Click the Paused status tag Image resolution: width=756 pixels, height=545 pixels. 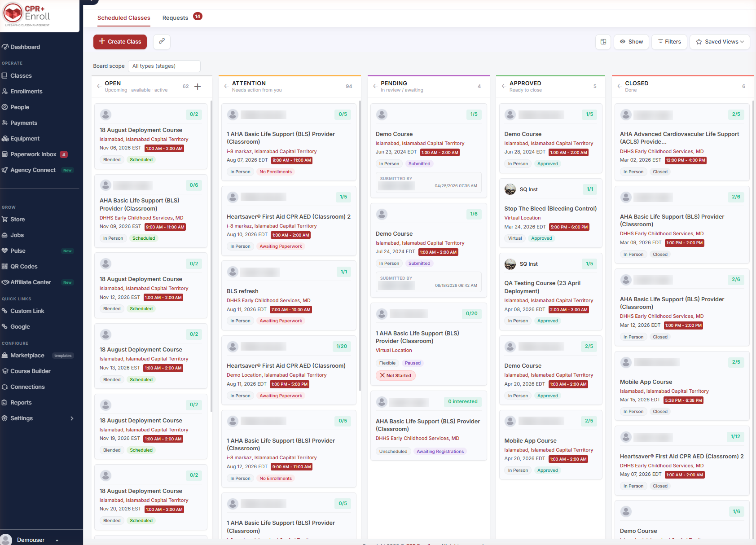(x=413, y=363)
